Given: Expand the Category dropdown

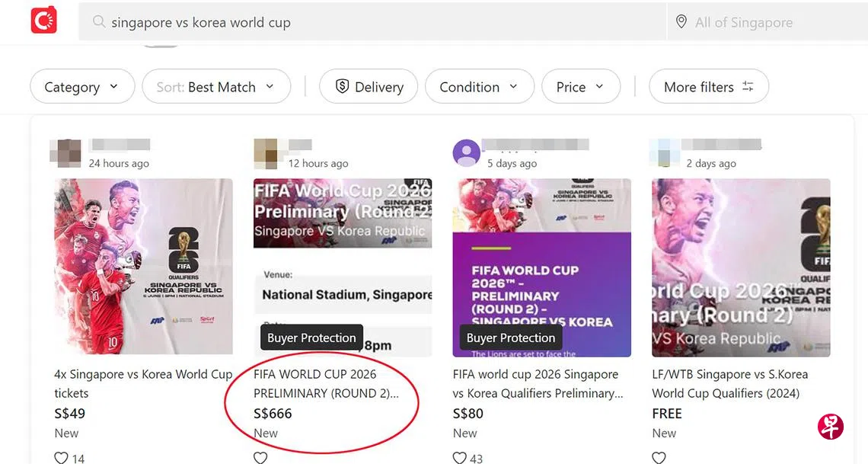Looking at the screenshot, I should tap(82, 87).
